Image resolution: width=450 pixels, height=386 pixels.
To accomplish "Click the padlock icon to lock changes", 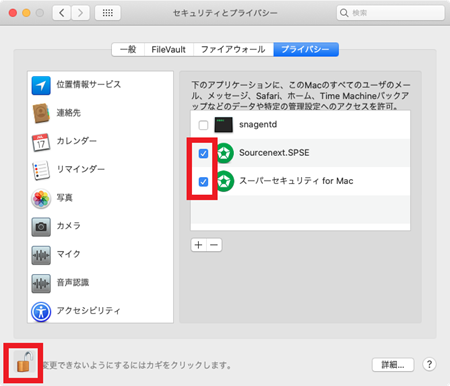I will tap(25, 362).
